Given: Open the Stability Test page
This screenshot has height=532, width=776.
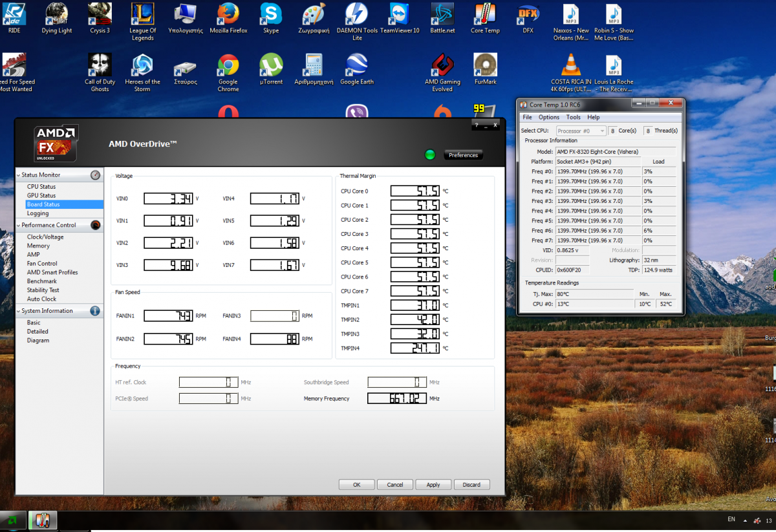Looking at the screenshot, I should coord(43,290).
